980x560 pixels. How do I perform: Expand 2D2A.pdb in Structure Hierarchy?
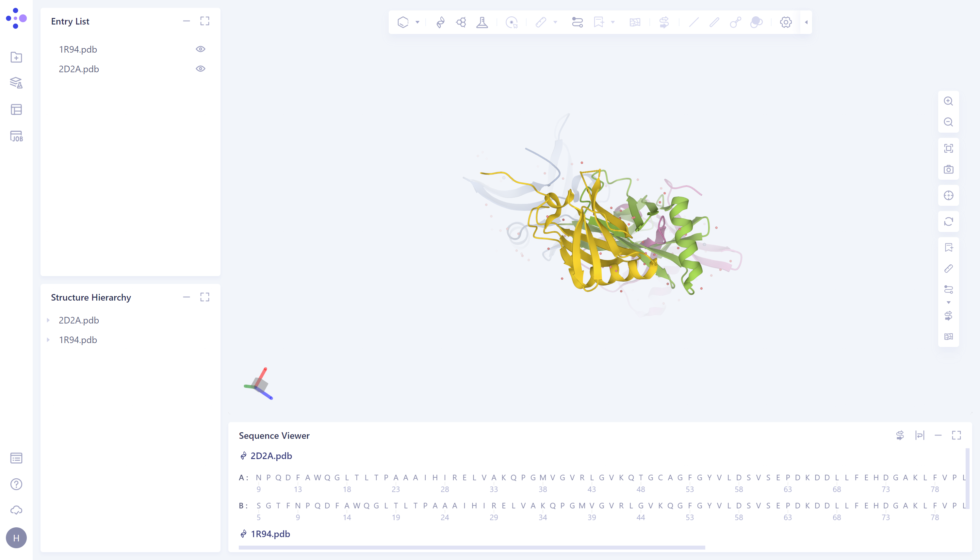(x=48, y=320)
